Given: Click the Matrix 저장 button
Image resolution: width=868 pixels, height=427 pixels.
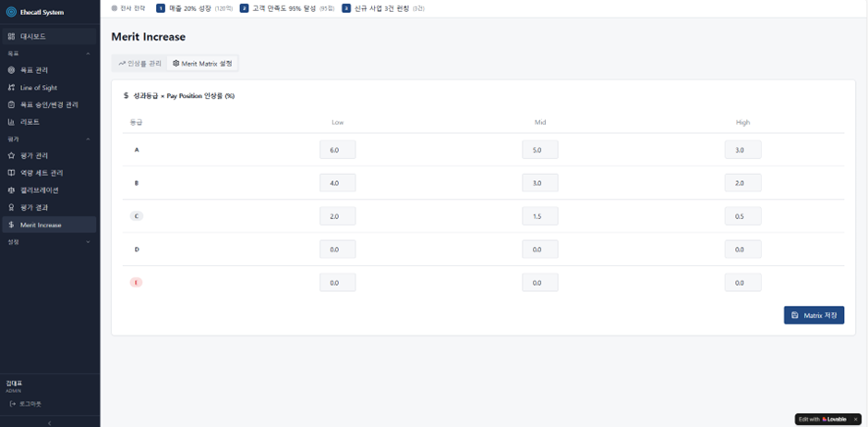Looking at the screenshot, I should (x=814, y=315).
